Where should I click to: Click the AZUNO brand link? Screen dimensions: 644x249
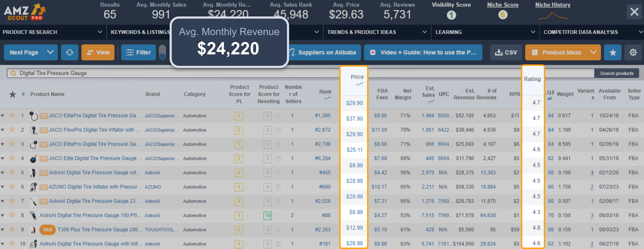pyautogui.click(x=153, y=187)
